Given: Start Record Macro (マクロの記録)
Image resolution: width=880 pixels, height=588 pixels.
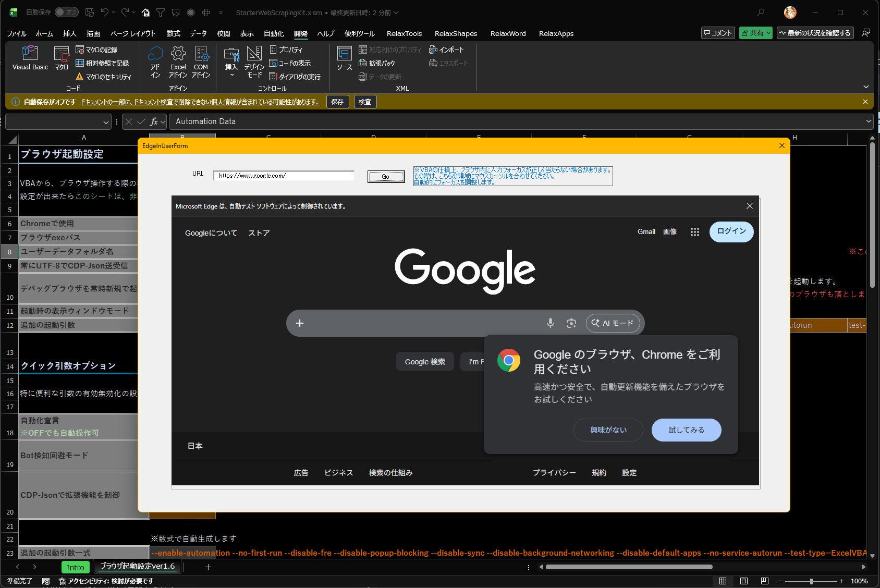Looking at the screenshot, I should click(x=96, y=50).
